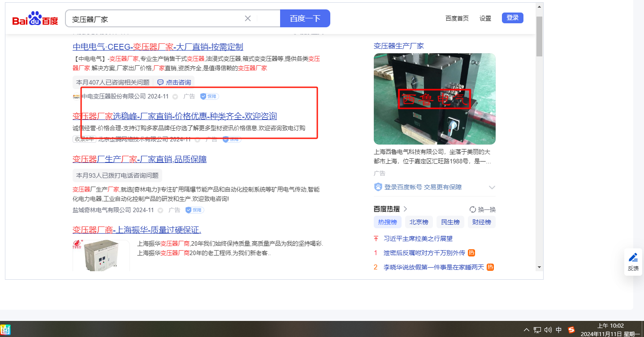This screenshot has height=337, width=644.
Task: Select the 财经榜 tab
Action: pyautogui.click(x=482, y=222)
